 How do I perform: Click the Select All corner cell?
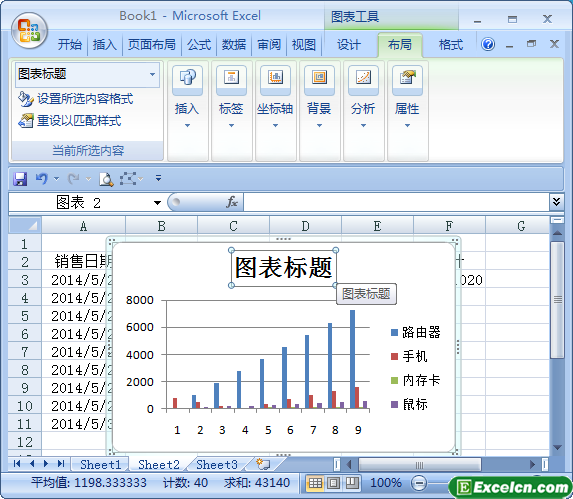click(25, 226)
